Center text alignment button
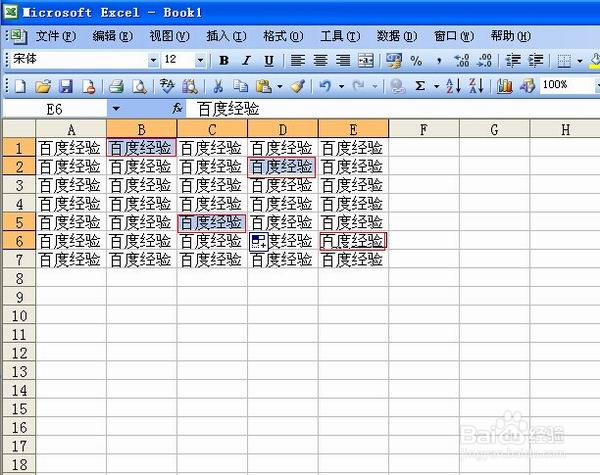 [320, 60]
